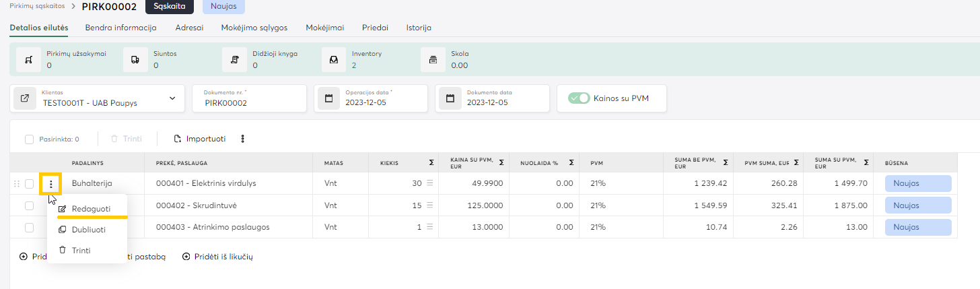
Task: Choose Redaguoti from the context menu
Action: coord(86,209)
